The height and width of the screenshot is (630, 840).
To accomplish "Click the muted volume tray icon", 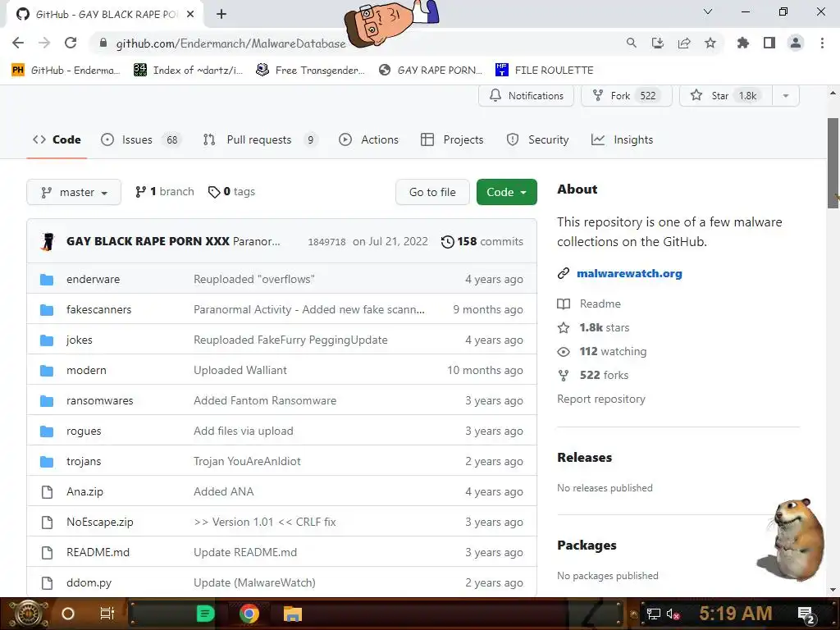I will [673, 614].
